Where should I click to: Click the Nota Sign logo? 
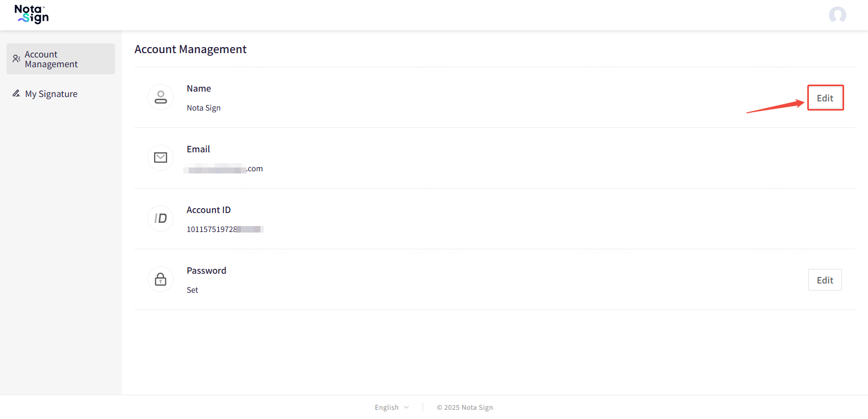pyautogui.click(x=31, y=15)
